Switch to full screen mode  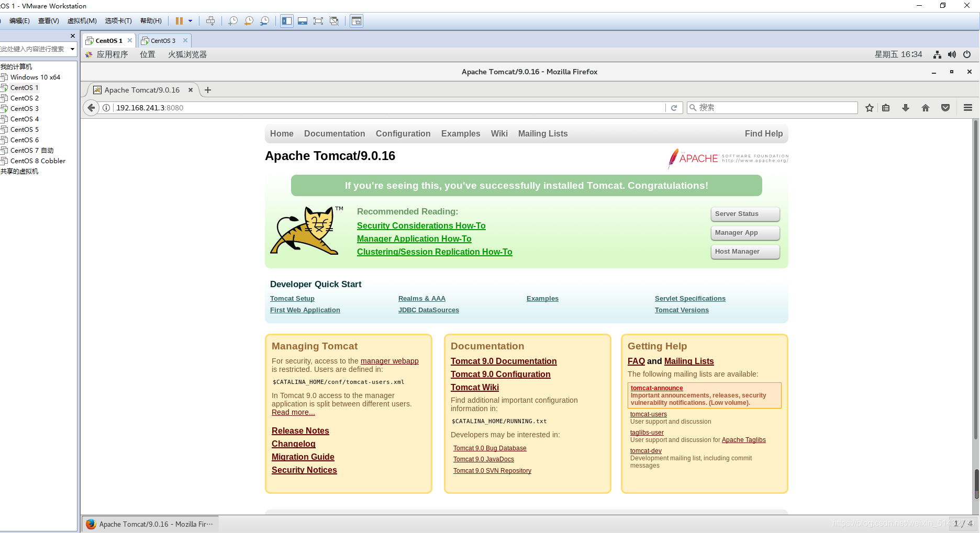click(318, 21)
